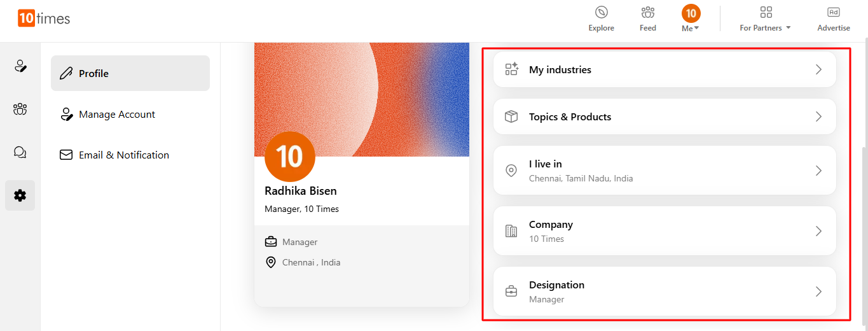This screenshot has height=331, width=868.
Task: Click the Advertise Ad icon
Action: point(833,13)
